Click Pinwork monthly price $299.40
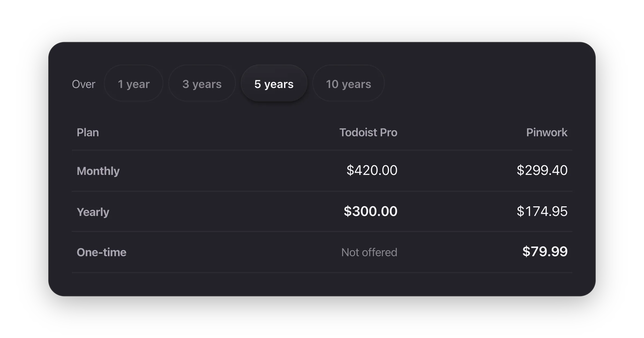 542,170
